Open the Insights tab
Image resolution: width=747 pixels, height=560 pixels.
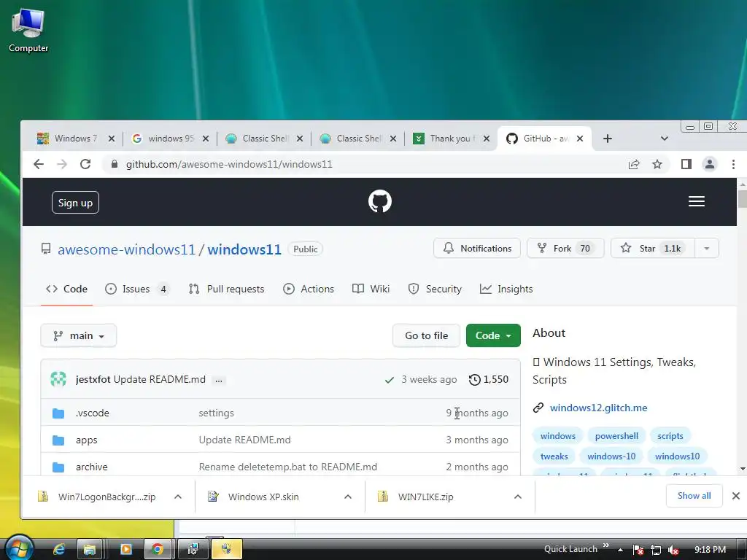point(506,289)
